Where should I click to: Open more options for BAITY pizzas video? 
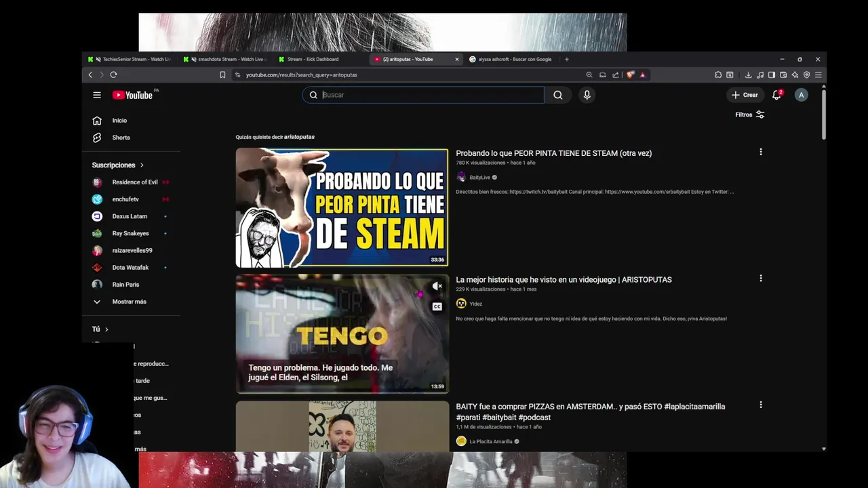(x=761, y=405)
